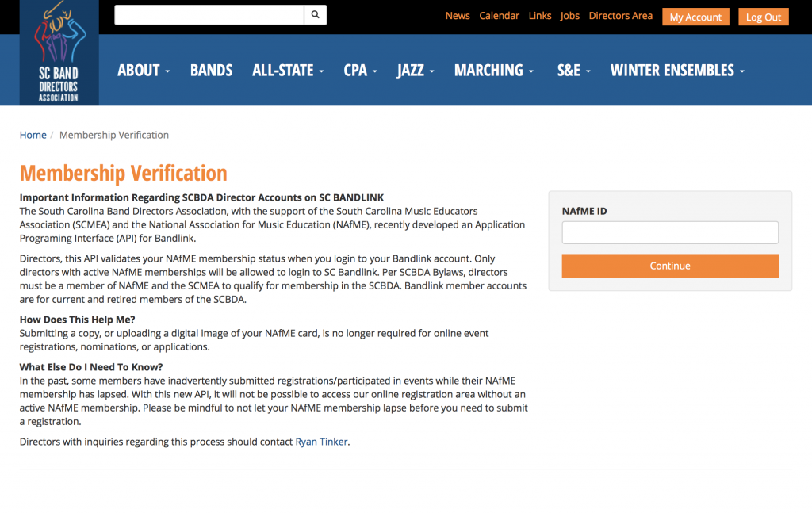The image size is (812, 513).
Task: Visit the Links page
Action: [540, 14]
